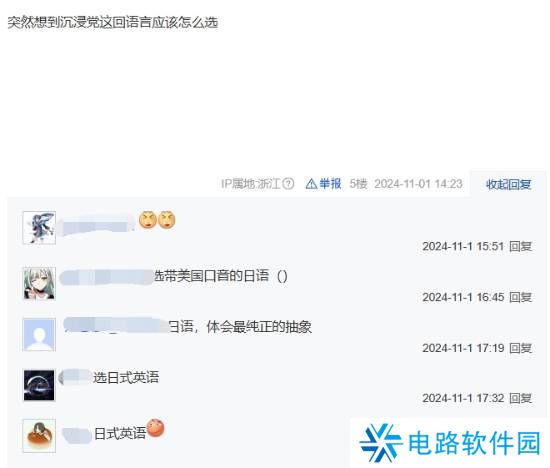Screen dimensions: 550x468
Task: Open the green-haired anime avatar
Action: tap(39, 283)
